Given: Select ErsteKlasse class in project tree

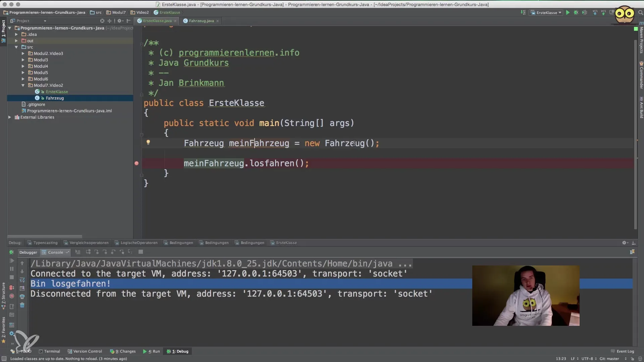Looking at the screenshot, I should click(x=57, y=92).
